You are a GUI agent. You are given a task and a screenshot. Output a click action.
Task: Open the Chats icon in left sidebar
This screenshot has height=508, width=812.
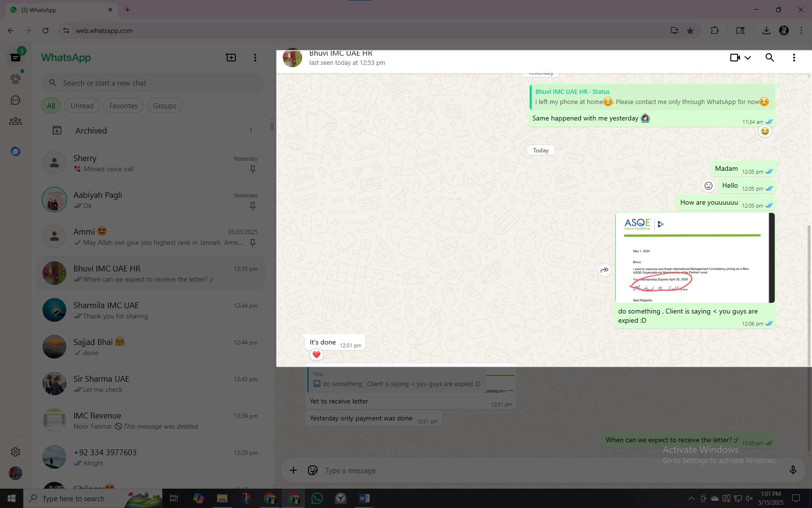coord(15,58)
